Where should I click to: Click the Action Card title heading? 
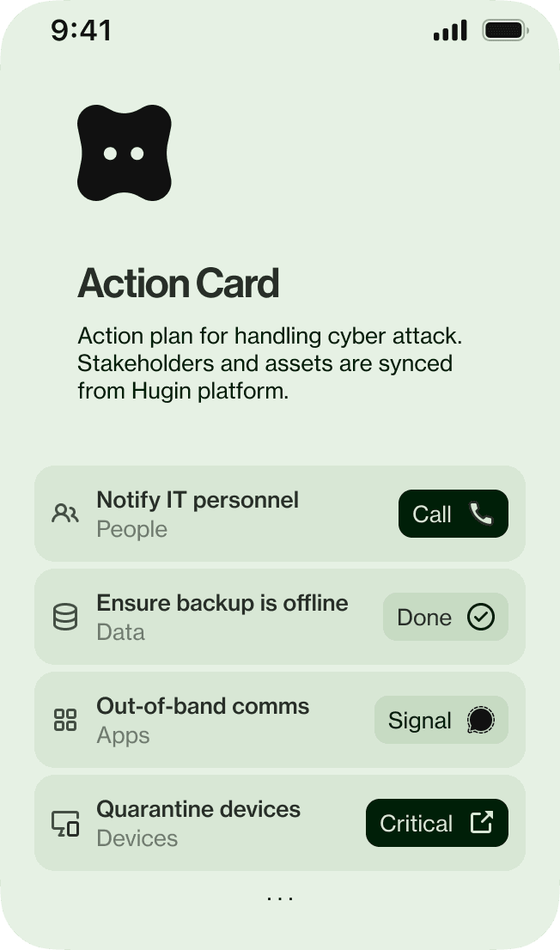(179, 283)
